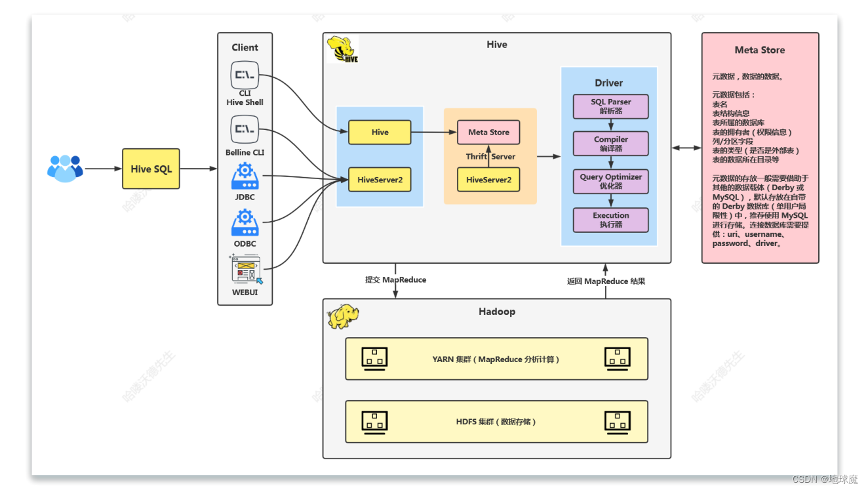
Task: Click the text 'password、driver。'
Action: point(747,243)
